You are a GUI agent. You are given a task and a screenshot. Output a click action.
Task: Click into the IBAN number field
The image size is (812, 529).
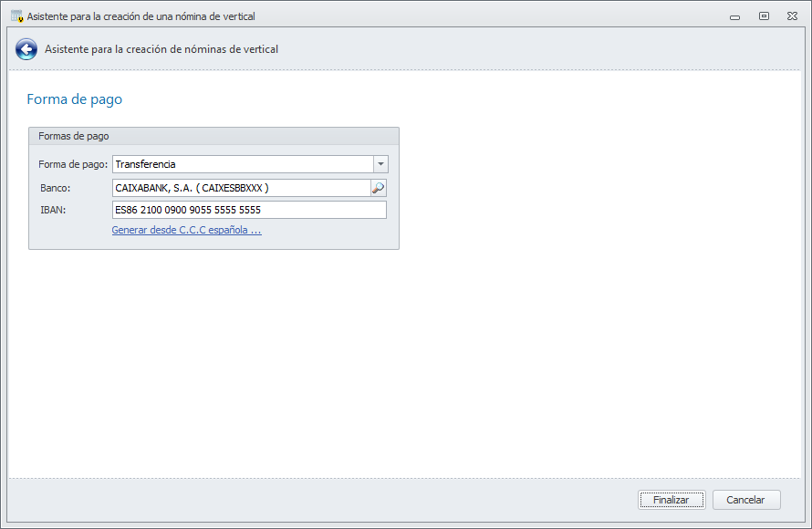248,210
